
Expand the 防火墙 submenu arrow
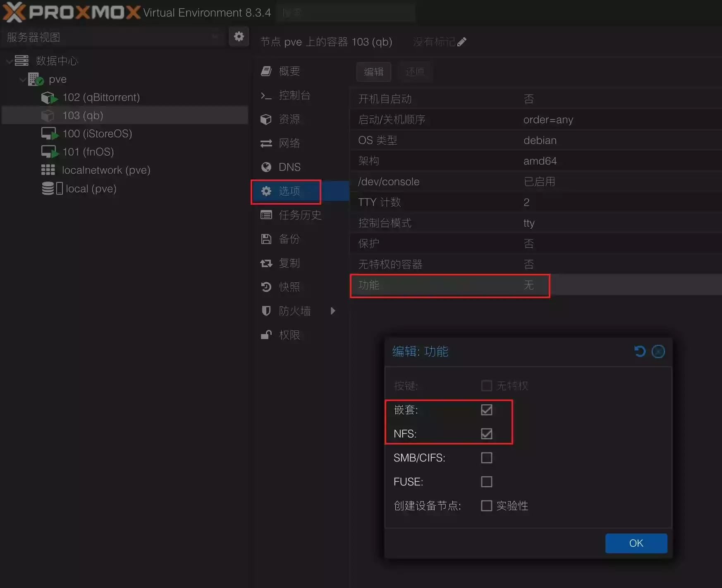coord(333,311)
